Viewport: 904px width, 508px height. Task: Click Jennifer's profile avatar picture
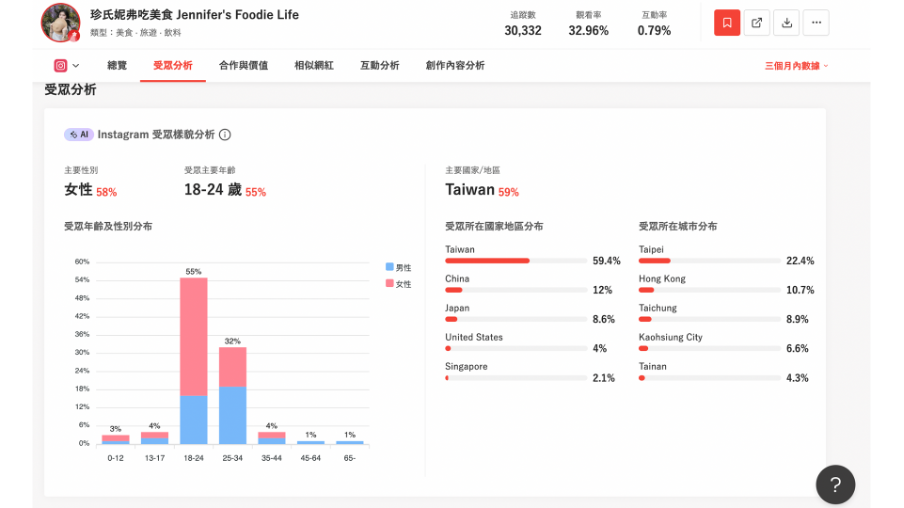point(60,22)
